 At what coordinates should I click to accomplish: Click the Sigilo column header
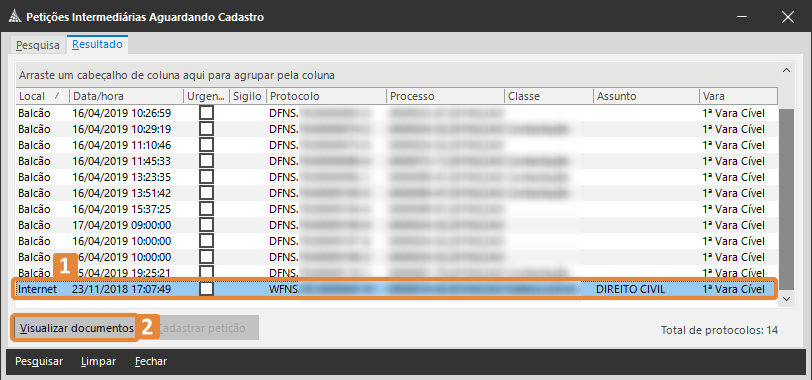248,96
